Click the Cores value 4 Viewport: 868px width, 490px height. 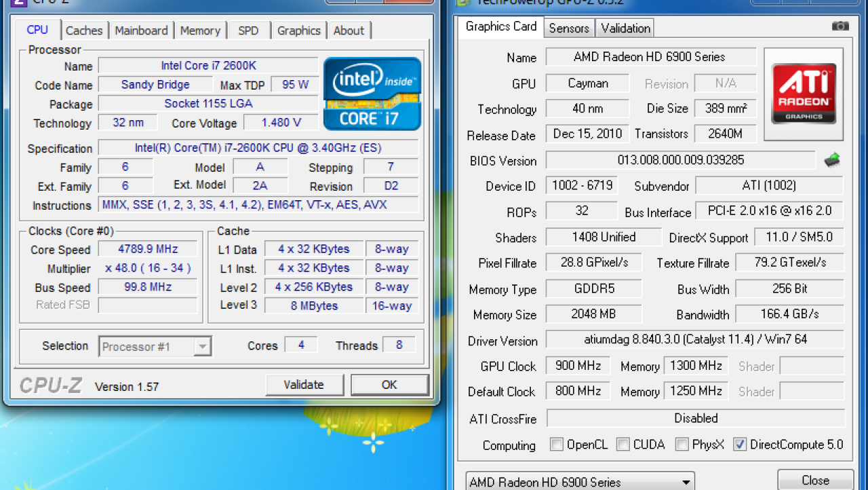point(301,345)
